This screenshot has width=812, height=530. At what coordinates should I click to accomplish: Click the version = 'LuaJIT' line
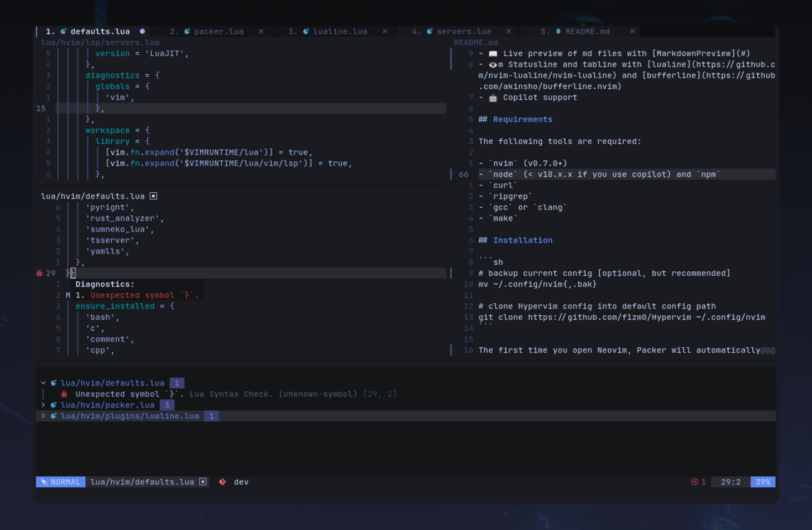[x=142, y=53]
